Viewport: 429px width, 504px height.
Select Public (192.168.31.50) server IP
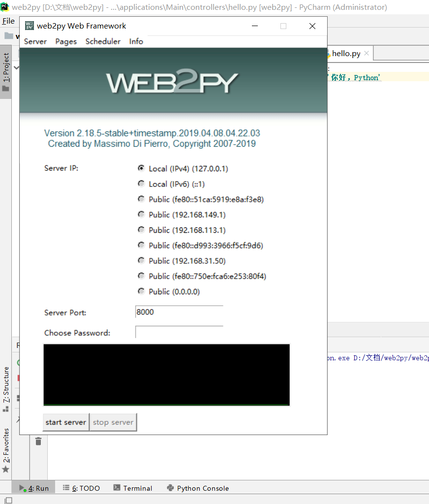click(142, 261)
